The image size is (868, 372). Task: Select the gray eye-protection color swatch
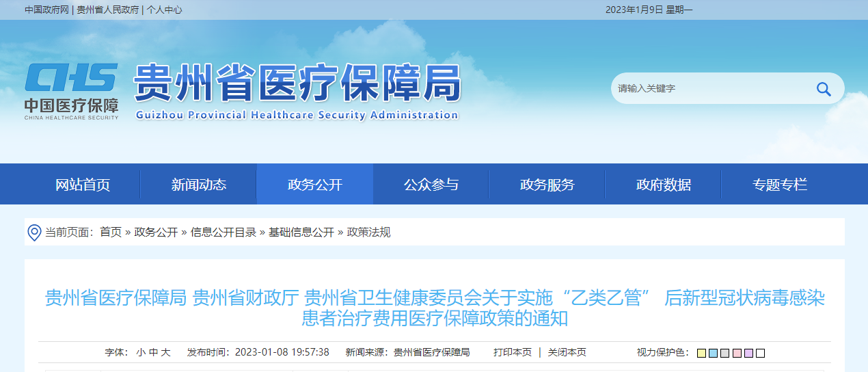(x=724, y=353)
